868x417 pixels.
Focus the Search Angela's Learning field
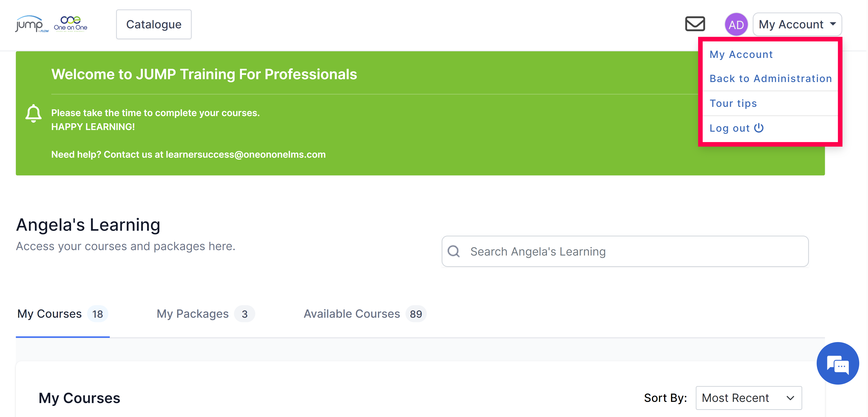(x=625, y=252)
